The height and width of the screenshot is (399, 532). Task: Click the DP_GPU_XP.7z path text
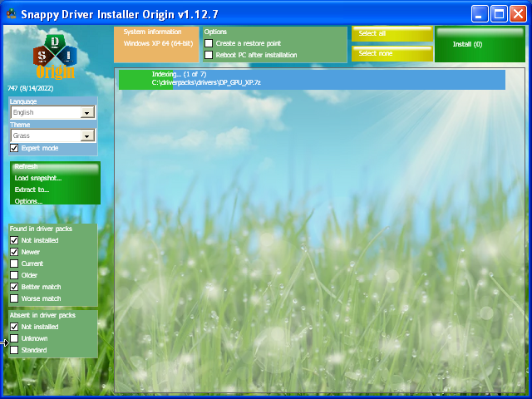[206, 82]
